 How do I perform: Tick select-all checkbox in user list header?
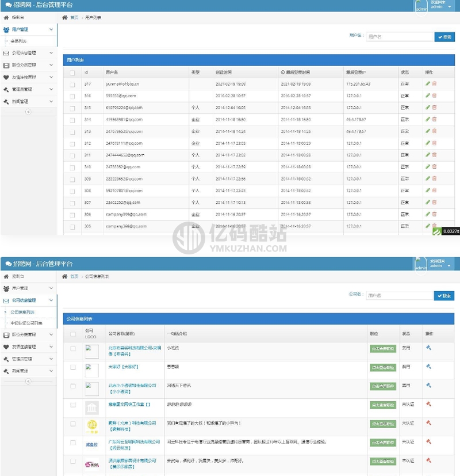pos(72,73)
